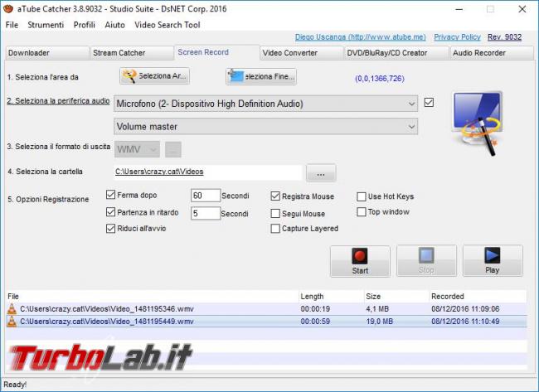Image resolution: width=539 pixels, height=392 pixels.
Task: Click the Recorded column header
Action: (x=478, y=296)
